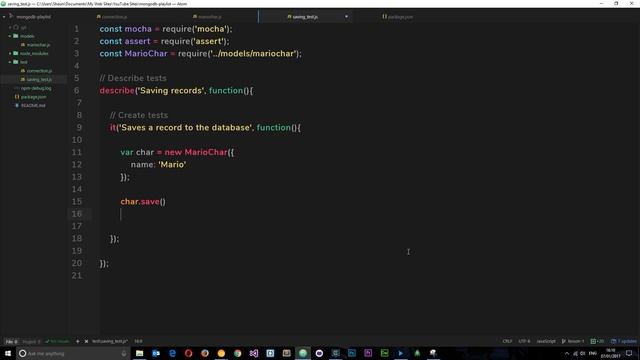Screen dimensions: 640x360
Task: Open Photoshop from the taskbar
Action: click(x=352, y=353)
